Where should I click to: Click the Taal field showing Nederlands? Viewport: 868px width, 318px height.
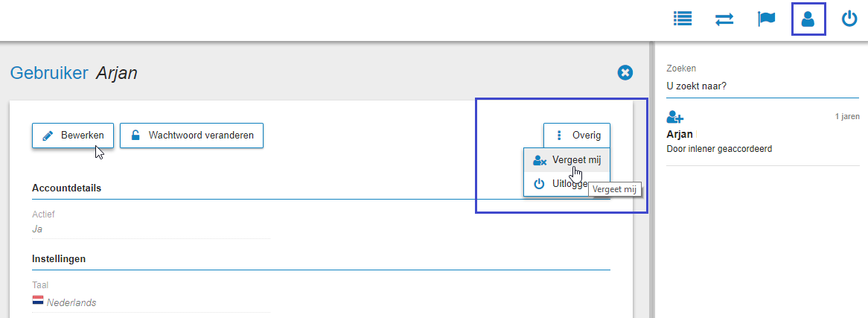pos(151,297)
